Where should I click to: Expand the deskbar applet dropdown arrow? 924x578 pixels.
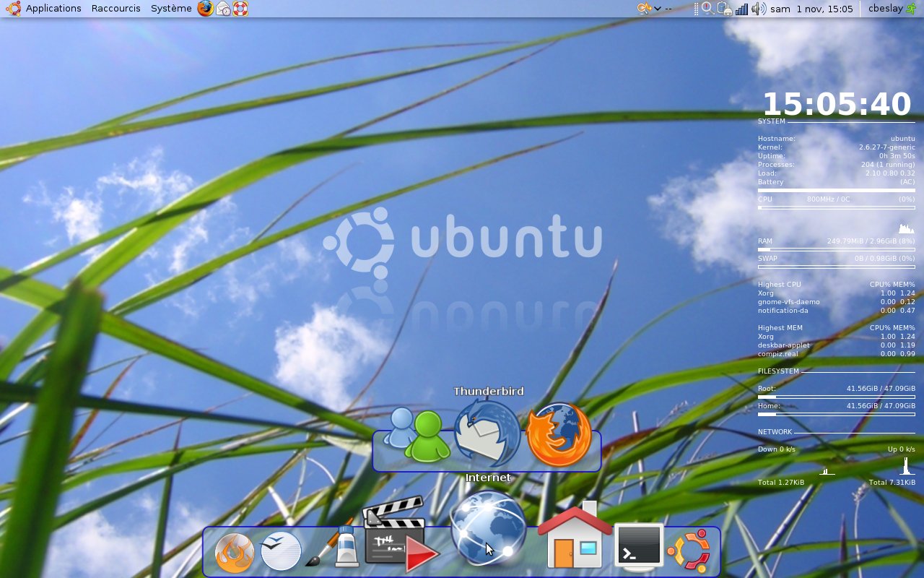658,9
